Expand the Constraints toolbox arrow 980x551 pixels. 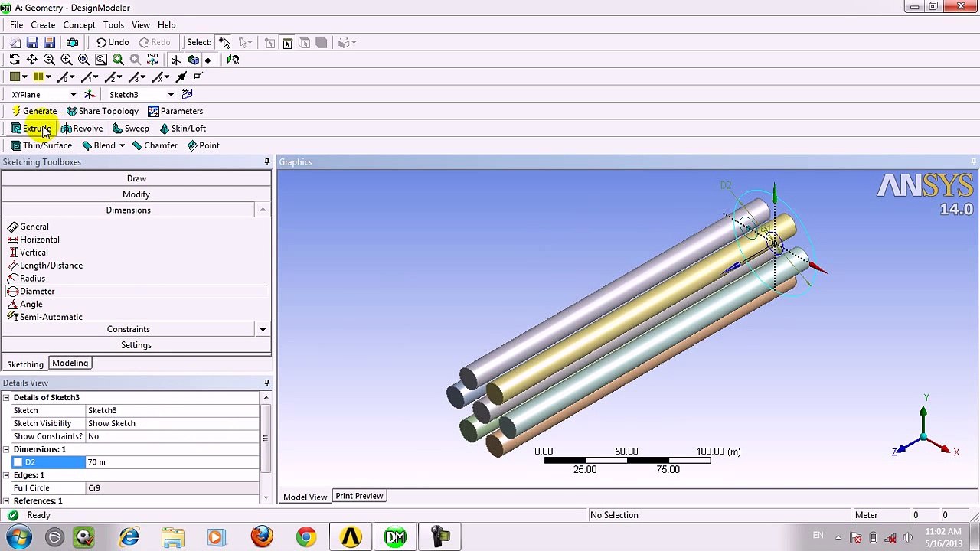click(x=263, y=329)
